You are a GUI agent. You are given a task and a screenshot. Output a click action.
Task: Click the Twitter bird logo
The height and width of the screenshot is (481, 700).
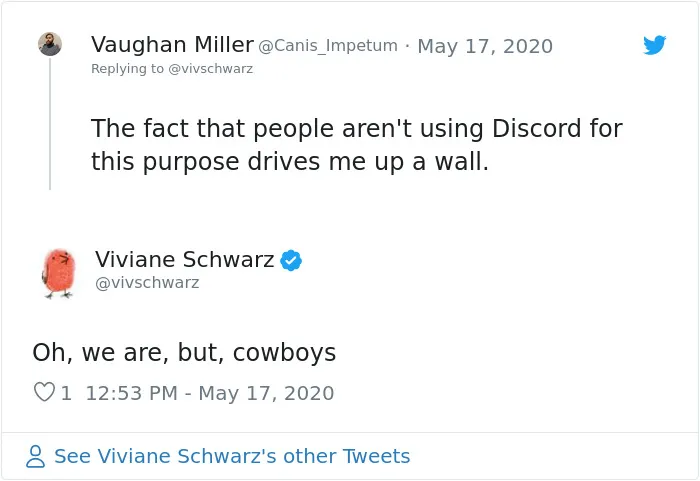(654, 45)
